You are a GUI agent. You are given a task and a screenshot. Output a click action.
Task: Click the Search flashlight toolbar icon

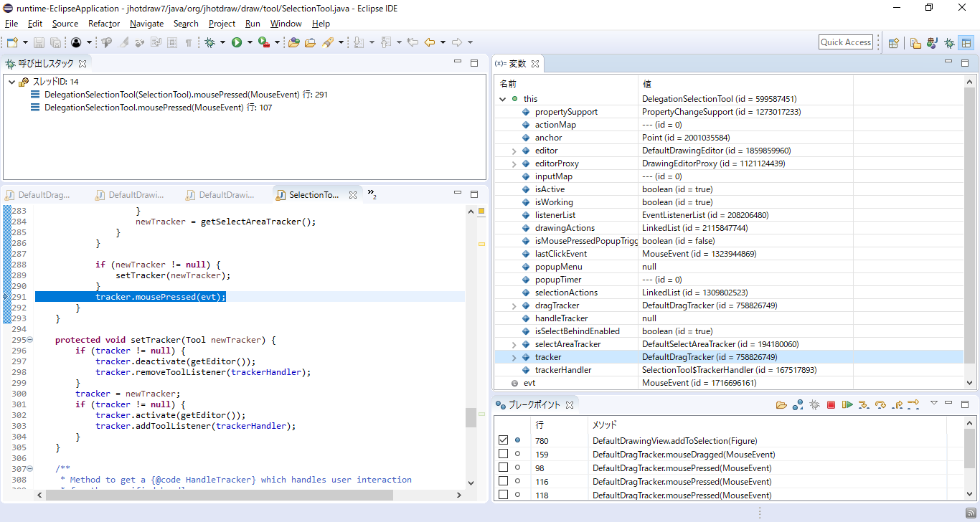pos(328,42)
